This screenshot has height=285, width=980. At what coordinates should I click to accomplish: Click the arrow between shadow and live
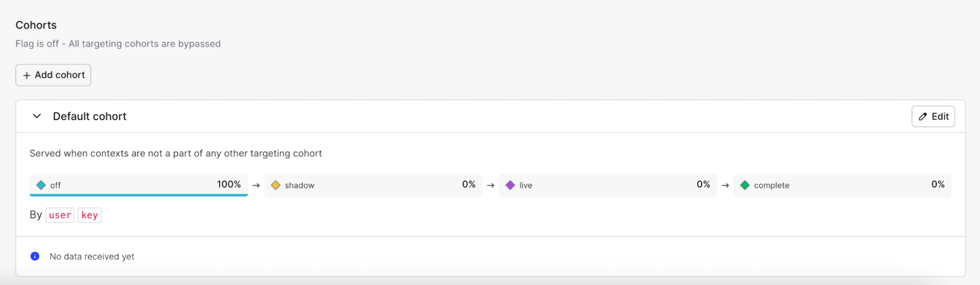coord(491,185)
